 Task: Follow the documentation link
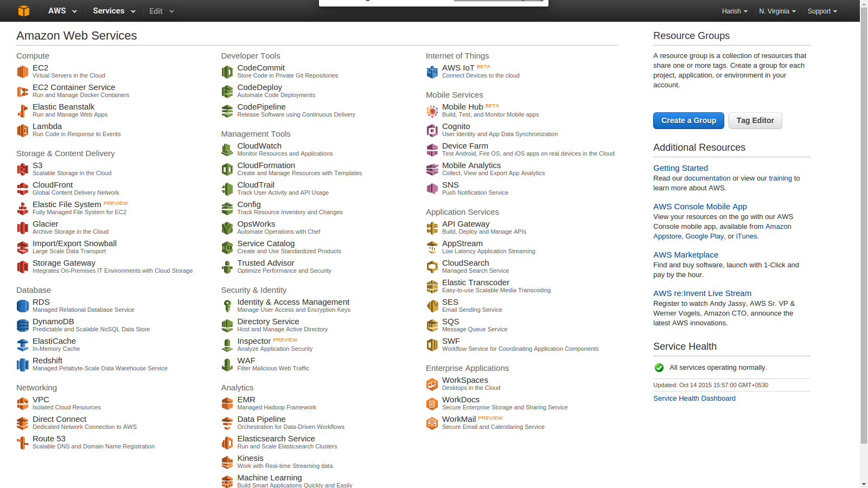coord(707,178)
